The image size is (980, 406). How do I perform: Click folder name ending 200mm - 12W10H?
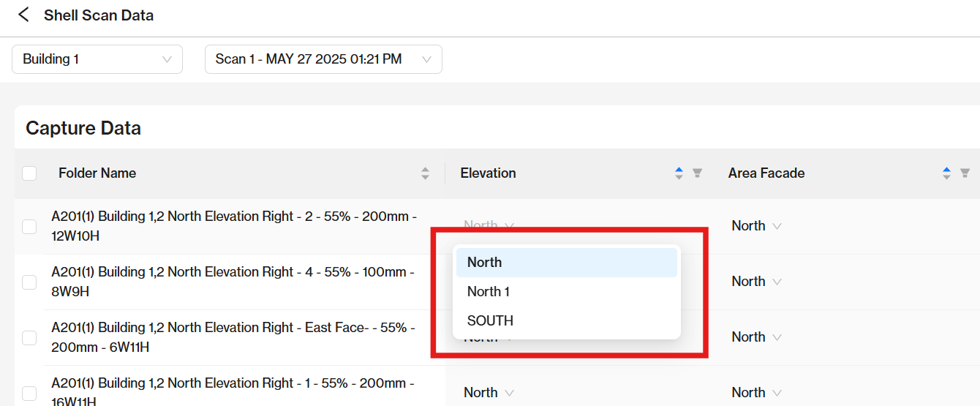point(234,227)
